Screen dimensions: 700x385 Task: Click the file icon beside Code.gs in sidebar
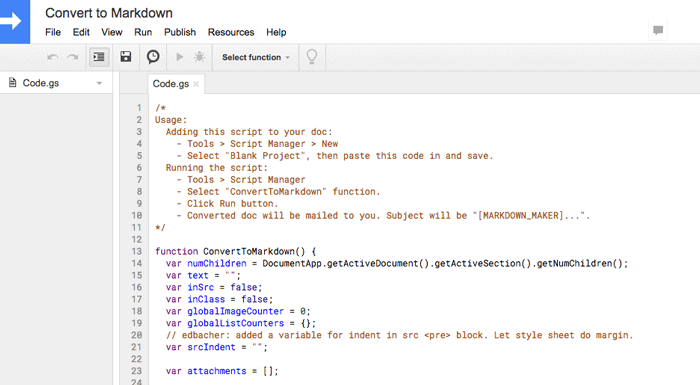pos(12,83)
